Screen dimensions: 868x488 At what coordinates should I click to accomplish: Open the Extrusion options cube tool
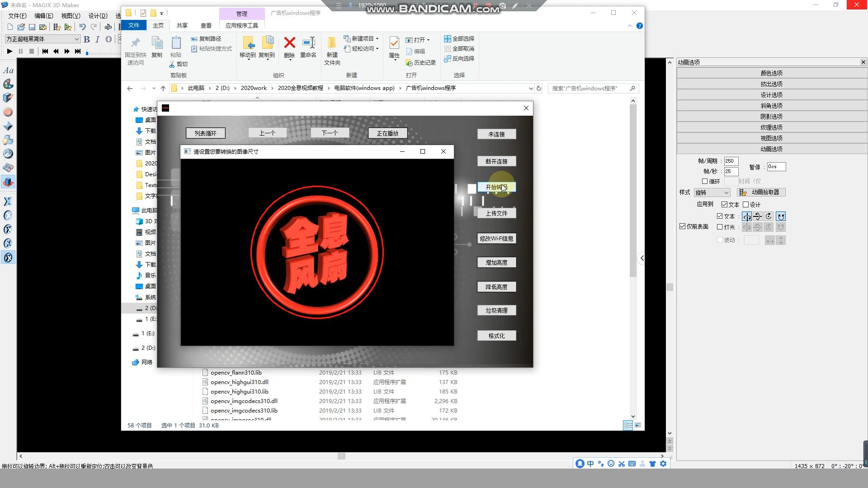(8, 98)
